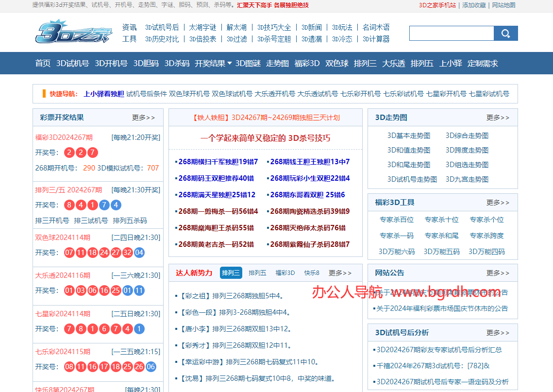Click the magnifier search button
Image resolution: width=553 pixels, height=392 pixels.
505,34
